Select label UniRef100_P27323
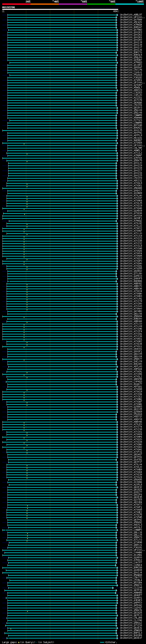 131,120
